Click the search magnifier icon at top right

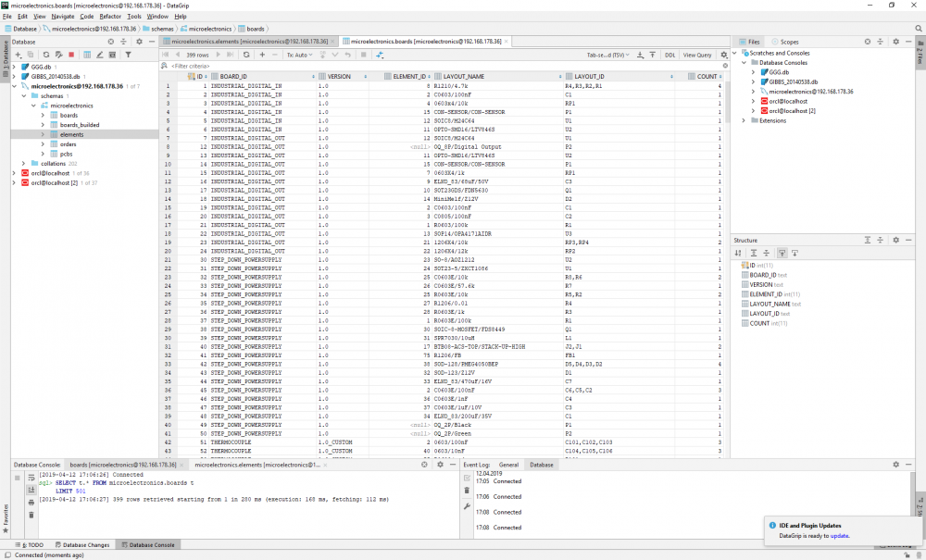pyautogui.click(x=918, y=29)
